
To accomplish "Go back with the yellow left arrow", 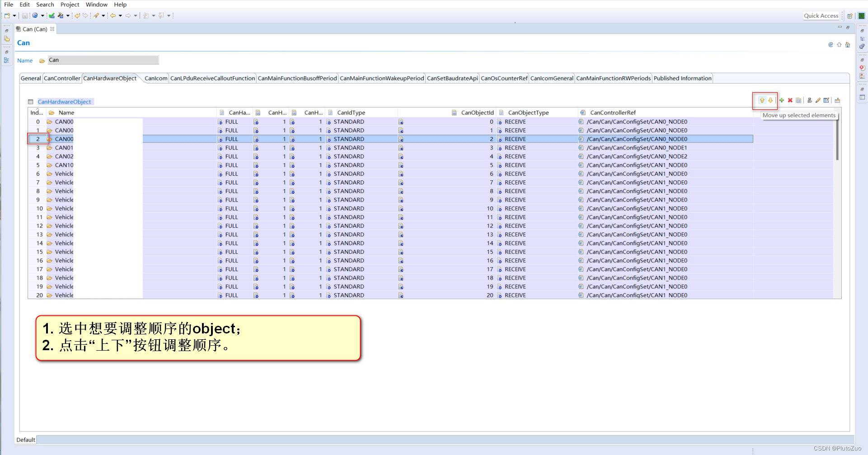I will [x=113, y=15].
